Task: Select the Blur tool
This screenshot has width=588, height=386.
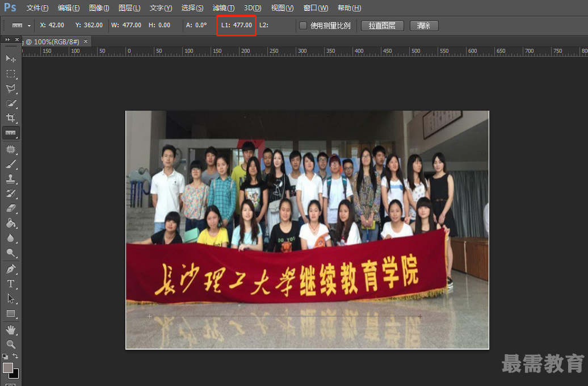Action: point(11,238)
